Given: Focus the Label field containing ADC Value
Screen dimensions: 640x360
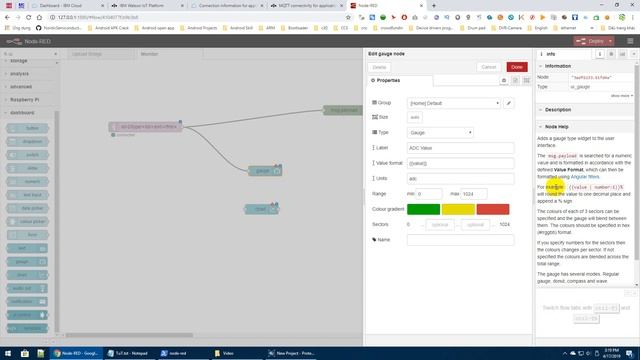Looking at the screenshot, I should coord(460,148).
